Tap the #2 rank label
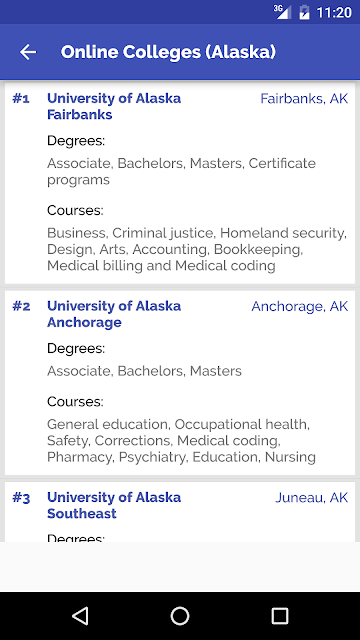 point(21,306)
